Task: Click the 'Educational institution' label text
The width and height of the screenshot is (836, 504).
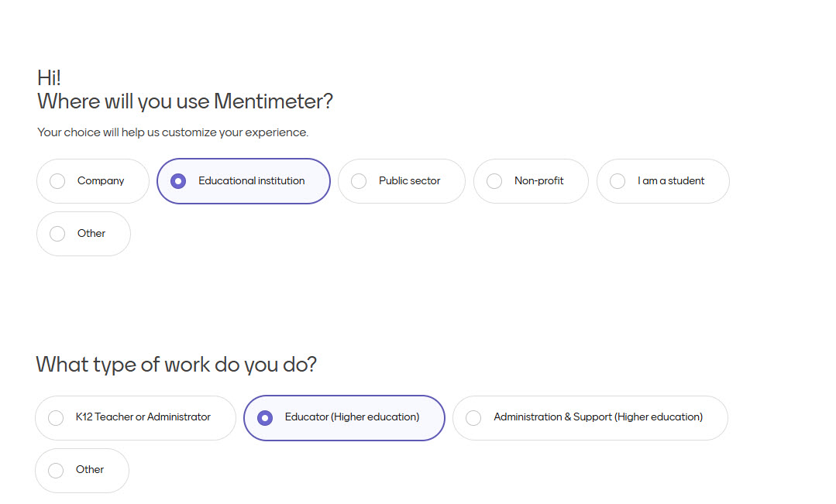Action: pyautogui.click(x=251, y=181)
